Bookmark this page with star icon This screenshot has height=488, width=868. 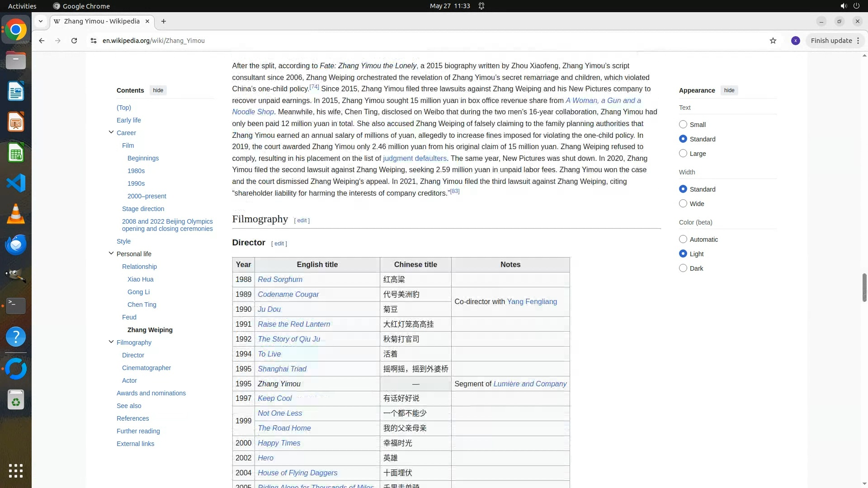coord(773,41)
